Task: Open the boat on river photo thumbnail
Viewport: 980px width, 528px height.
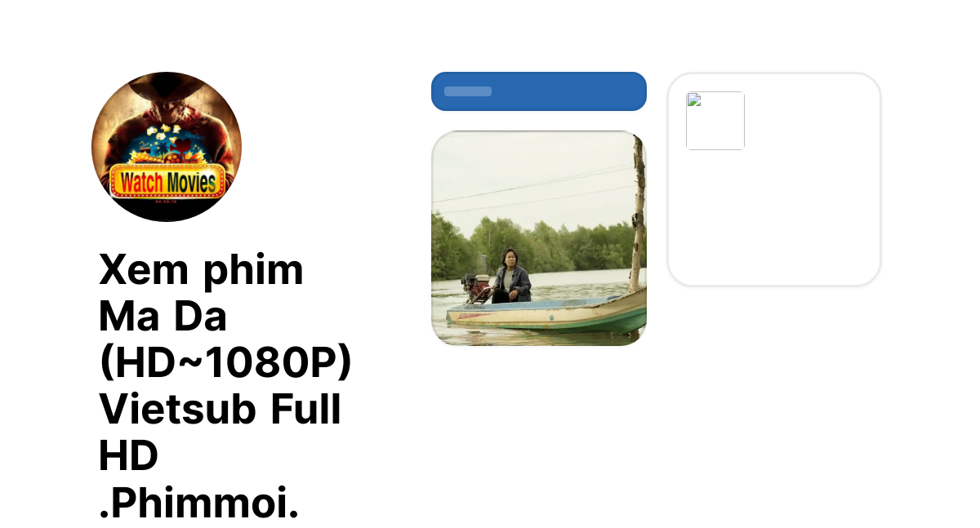Action: click(x=539, y=238)
